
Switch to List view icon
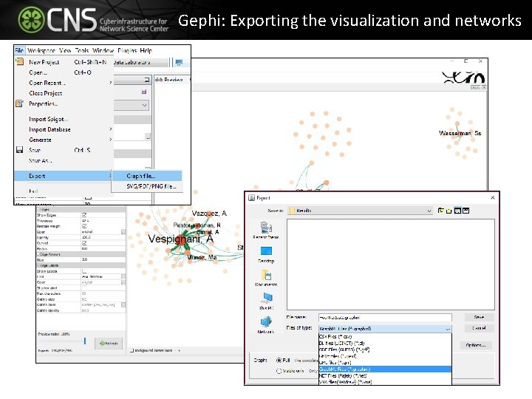pyautogui.click(x=457, y=211)
